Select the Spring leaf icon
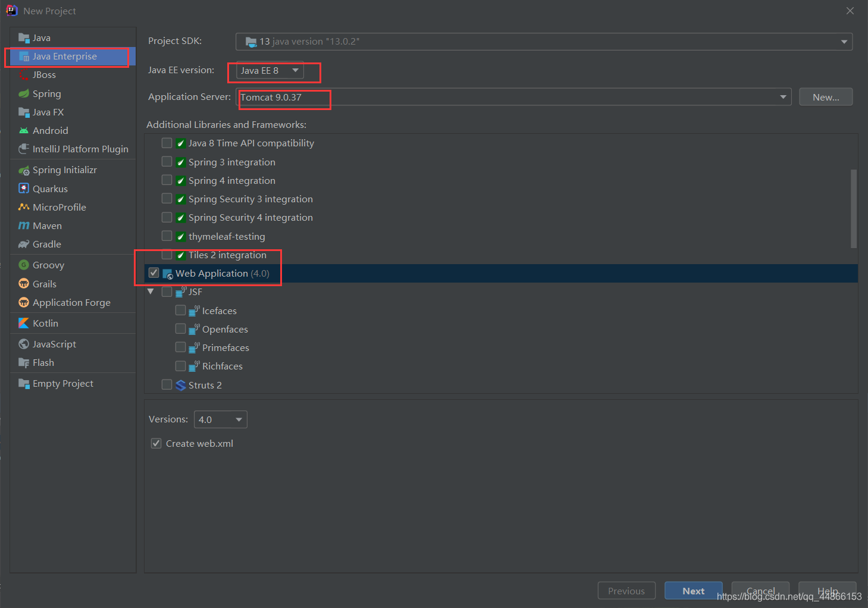The height and width of the screenshot is (608, 868). (x=24, y=93)
